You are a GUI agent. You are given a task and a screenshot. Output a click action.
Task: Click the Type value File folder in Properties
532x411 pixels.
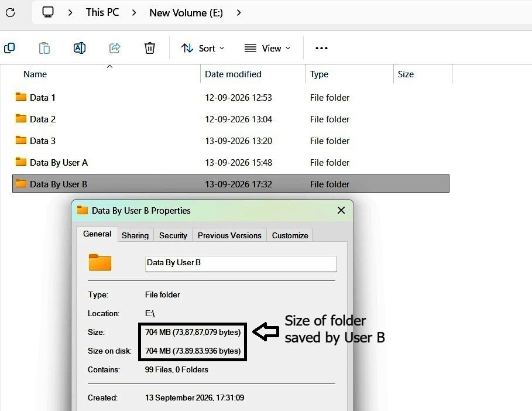(x=162, y=294)
